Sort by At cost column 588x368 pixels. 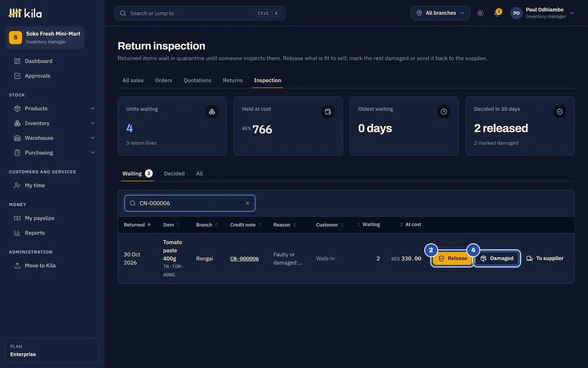coord(410,224)
